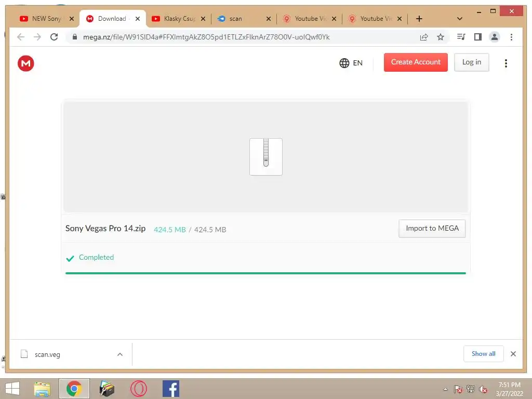Click the address bar URL
Image resolution: width=532 pixels, height=399 pixels.
coord(206,37)
